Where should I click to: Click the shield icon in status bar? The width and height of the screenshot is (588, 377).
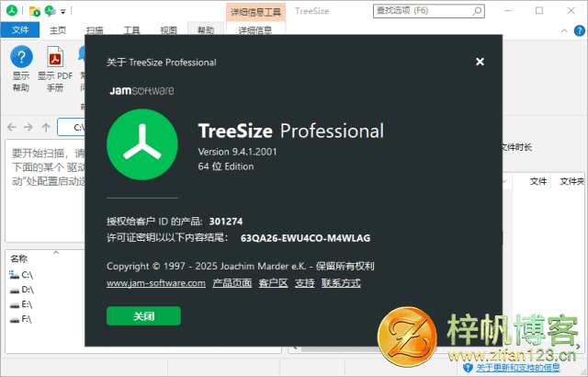pyautogui.click(x=468, y=368)
